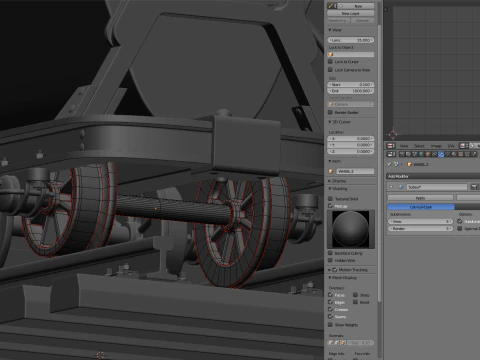Click the New grease pencil button
This screenshot has height=360, width=480.
coord(355,6)
